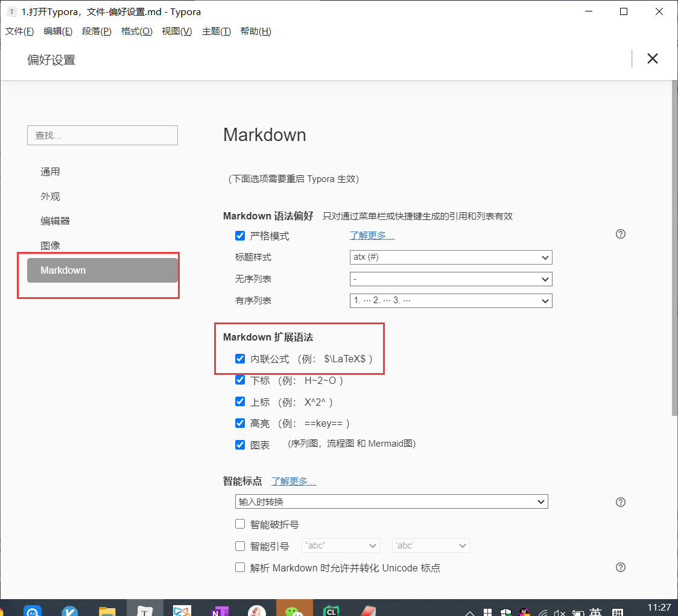678x616 pixels.
Task: Open the 主题(T) menu
Action: (x=216, y=31)
